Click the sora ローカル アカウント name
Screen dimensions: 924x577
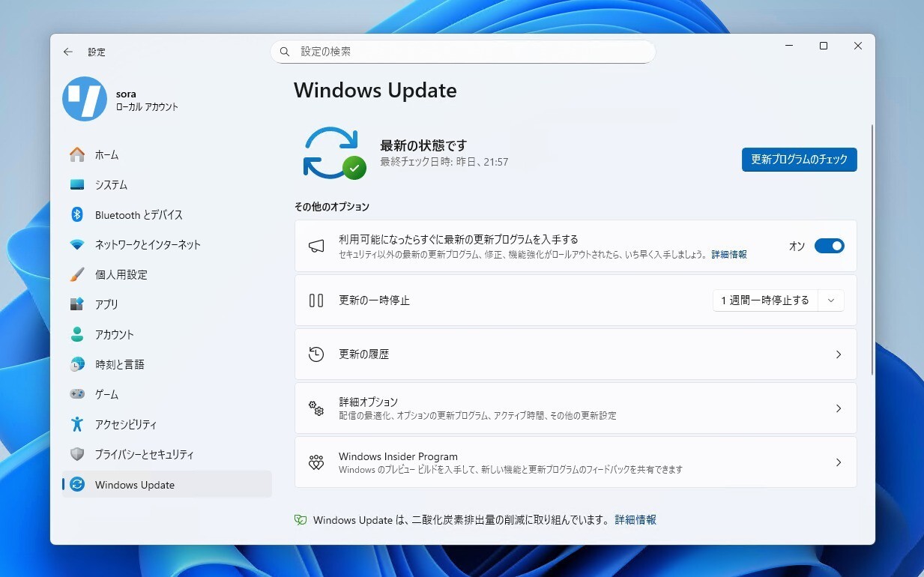point(147,100)
